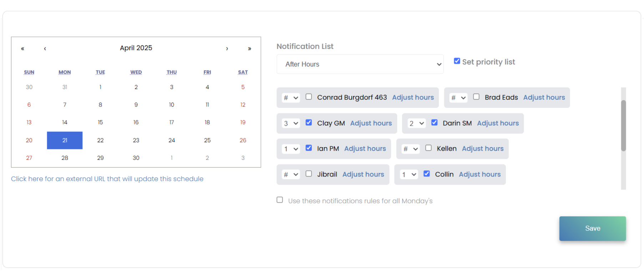The height and width of the screenshot is (278, 644).
Task: Click Save button
Action: click(x=592, y=228)
